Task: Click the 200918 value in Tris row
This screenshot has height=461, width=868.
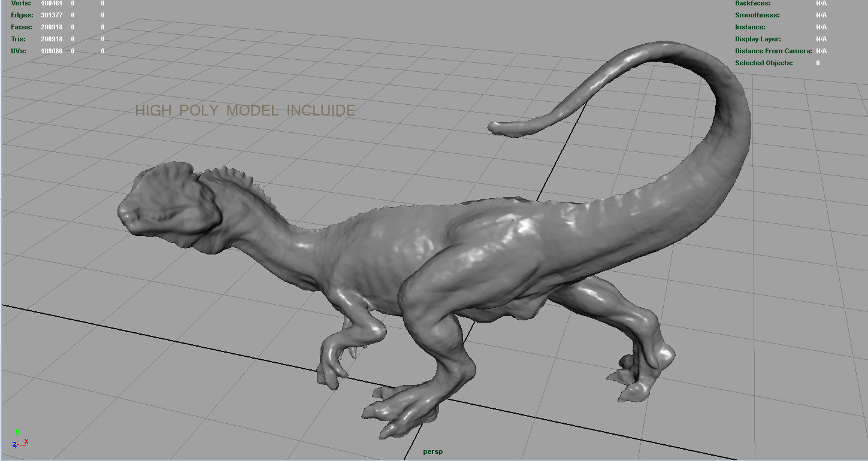Action: [52, 39]
